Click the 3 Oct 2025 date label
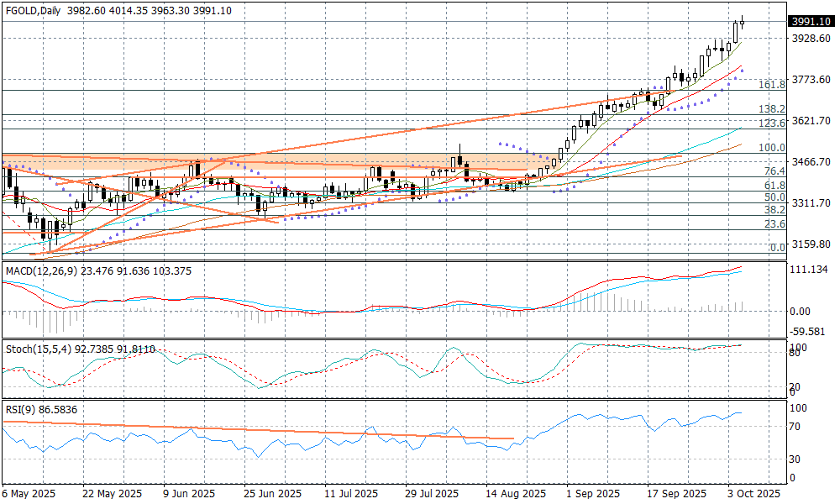 click(755, 494)
